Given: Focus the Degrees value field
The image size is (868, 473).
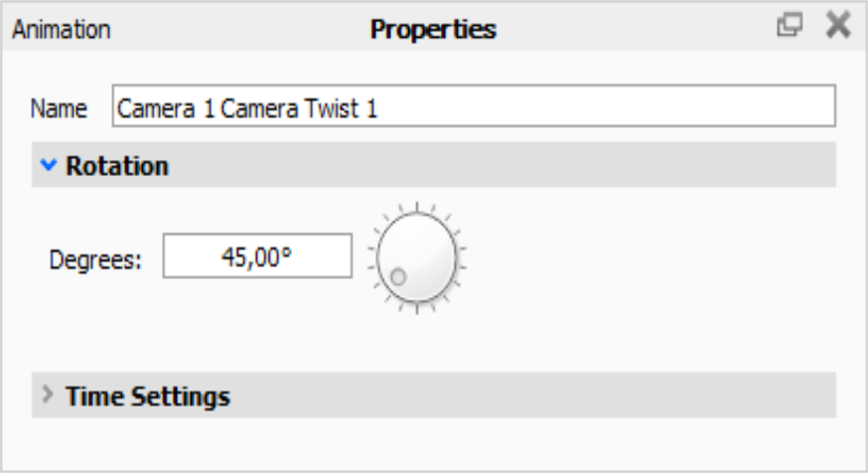Looking at the screenshot, I should [257, 257].
